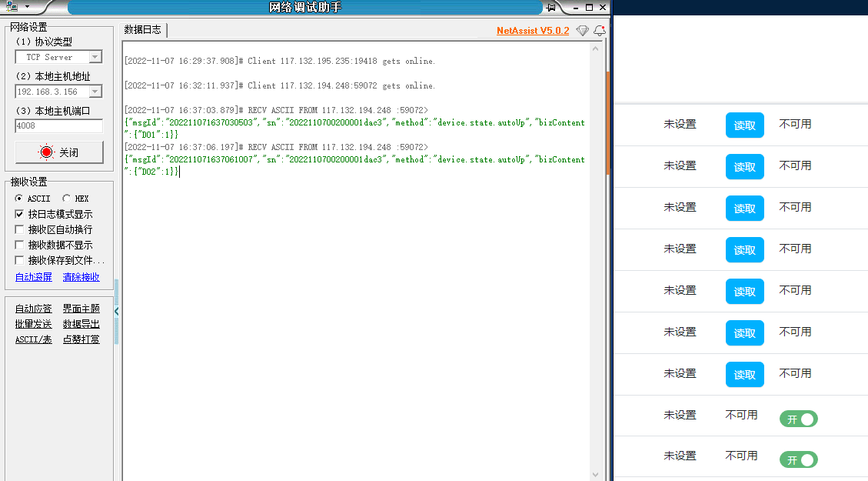Uncheck 按日志模式显示 checkbox
Screen dimensions: 868x481
point(20,214)
